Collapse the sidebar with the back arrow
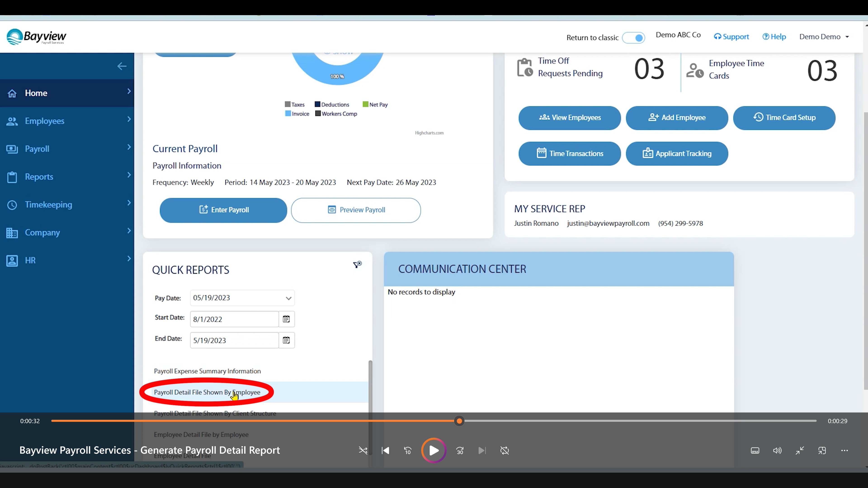This screenshot has height=488, width=868. click(122, 66)
